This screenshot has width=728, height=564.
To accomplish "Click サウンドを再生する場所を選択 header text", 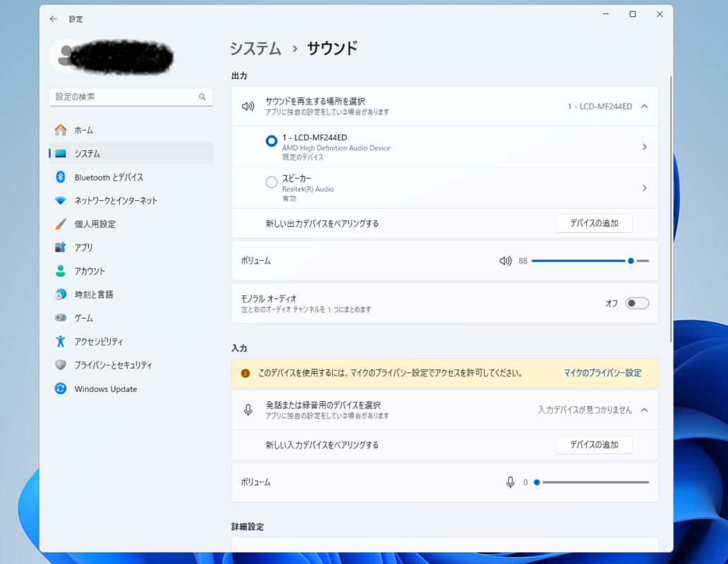I will pyautogui.click(x=315, y=101).
